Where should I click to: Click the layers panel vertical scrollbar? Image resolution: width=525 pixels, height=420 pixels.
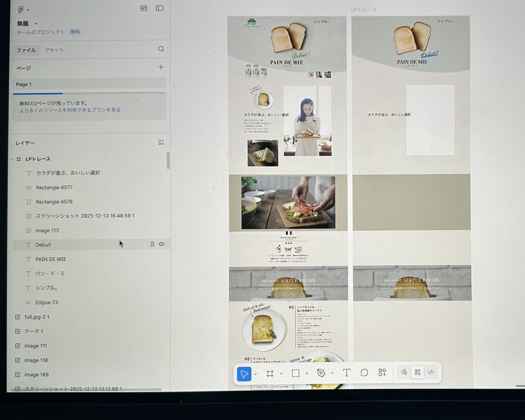pos(168,161)
